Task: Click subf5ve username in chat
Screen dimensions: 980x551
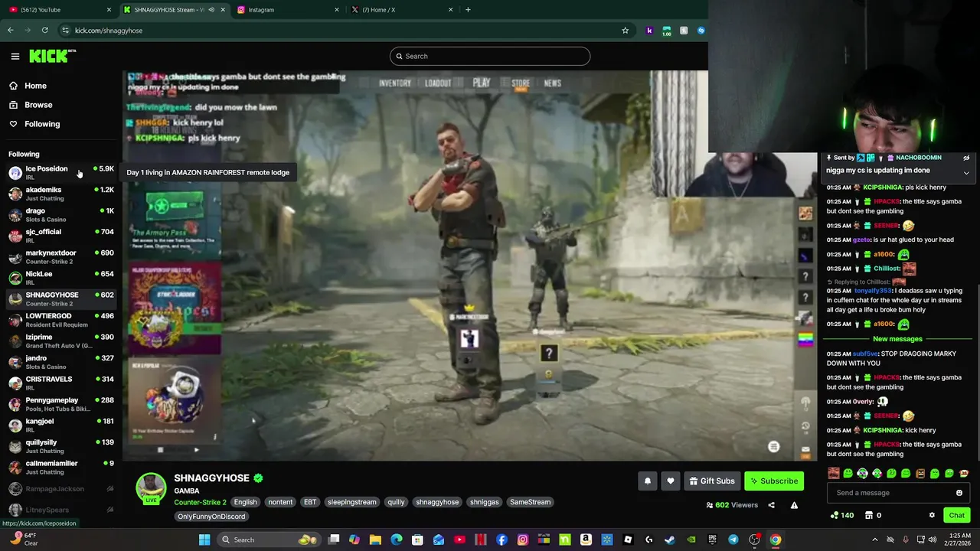Action: tap(865, 354)
